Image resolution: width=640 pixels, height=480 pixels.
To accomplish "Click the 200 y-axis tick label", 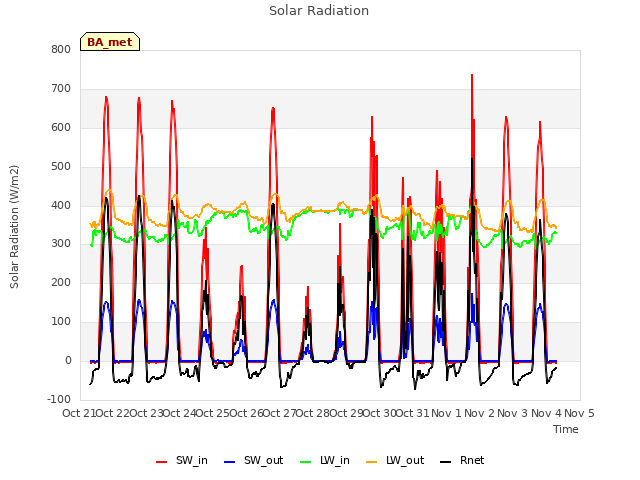I will click(61, 282).
